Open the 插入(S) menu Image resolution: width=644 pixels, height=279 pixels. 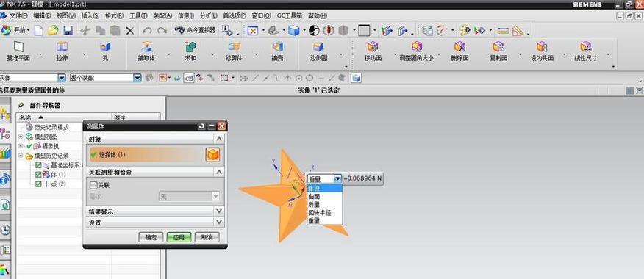pyautogui.click(x=90, y=15)
